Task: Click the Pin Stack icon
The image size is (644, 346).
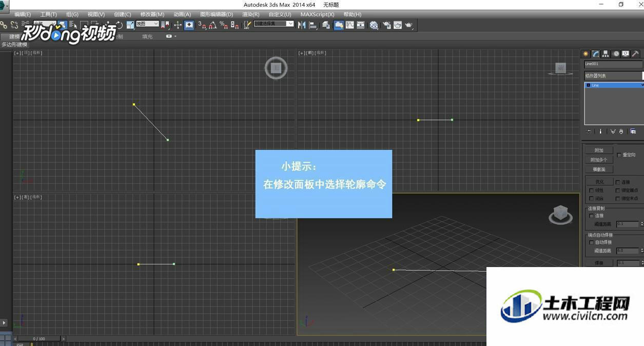Action: 589,131
